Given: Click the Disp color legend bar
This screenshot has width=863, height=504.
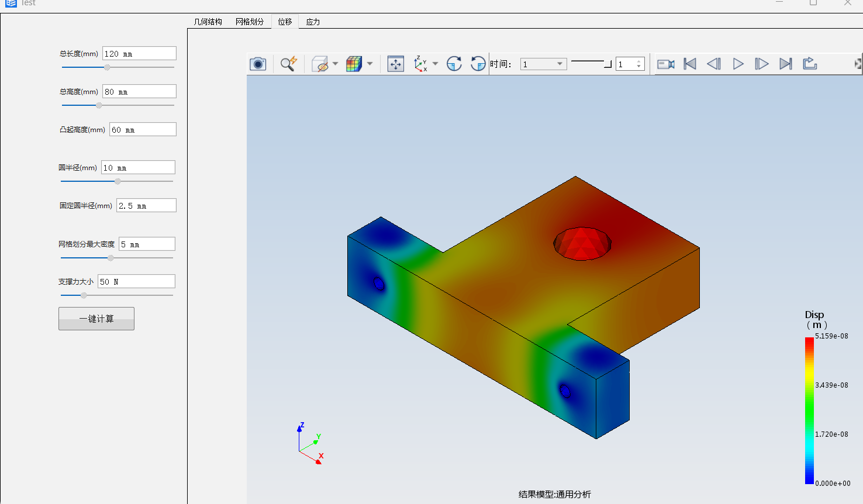Looking at the screenshot, I should pyautogui.click(x=809, y=410).
